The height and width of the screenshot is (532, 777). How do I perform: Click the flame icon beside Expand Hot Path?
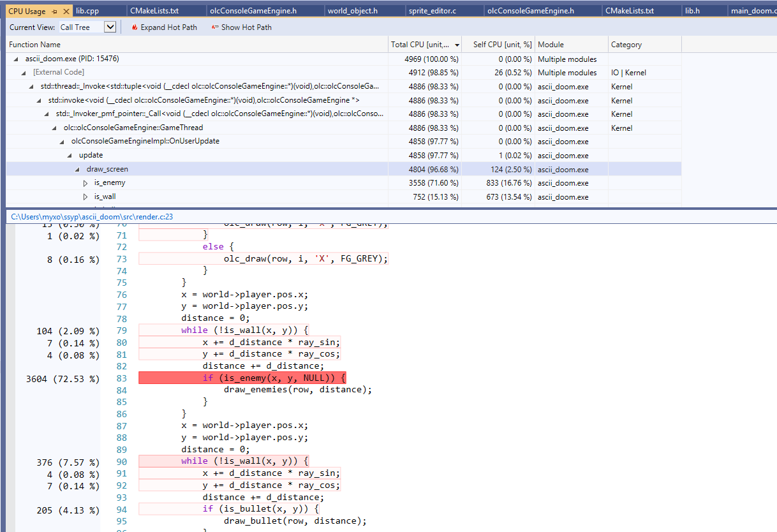pyautogui.click(x=134, y=27)
